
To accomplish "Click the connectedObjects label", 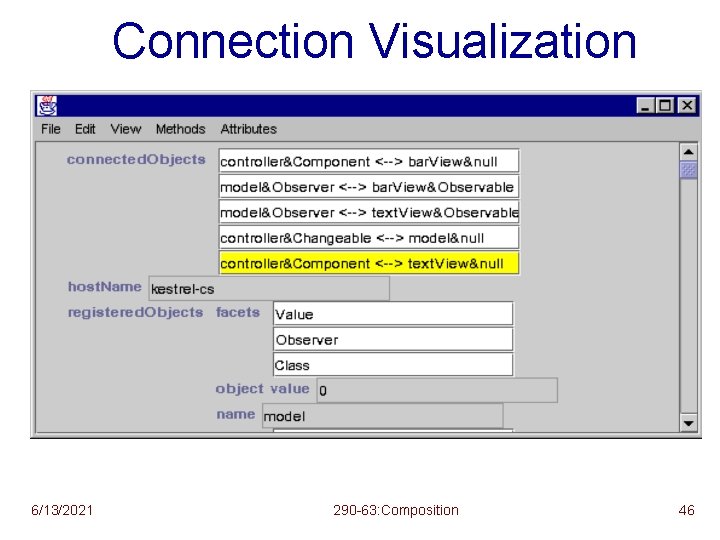I will (136, 159).
